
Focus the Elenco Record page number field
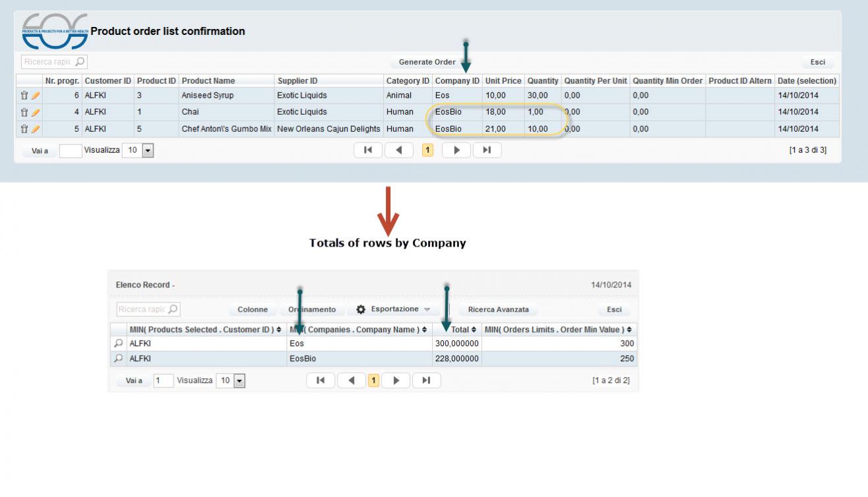point(164,381)
